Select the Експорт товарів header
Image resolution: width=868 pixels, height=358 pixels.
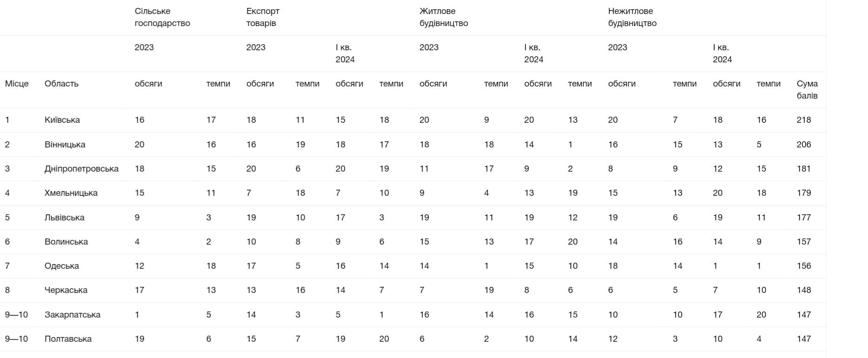pos(263,17)
